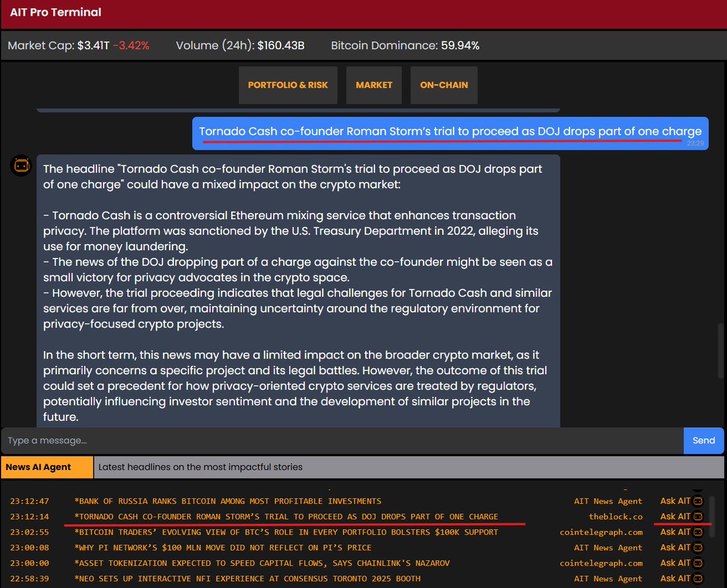This screenshot has height=588, width=727.
Task: Click the Volume (24h) $160.43B value
Action: tap(281, 45)
